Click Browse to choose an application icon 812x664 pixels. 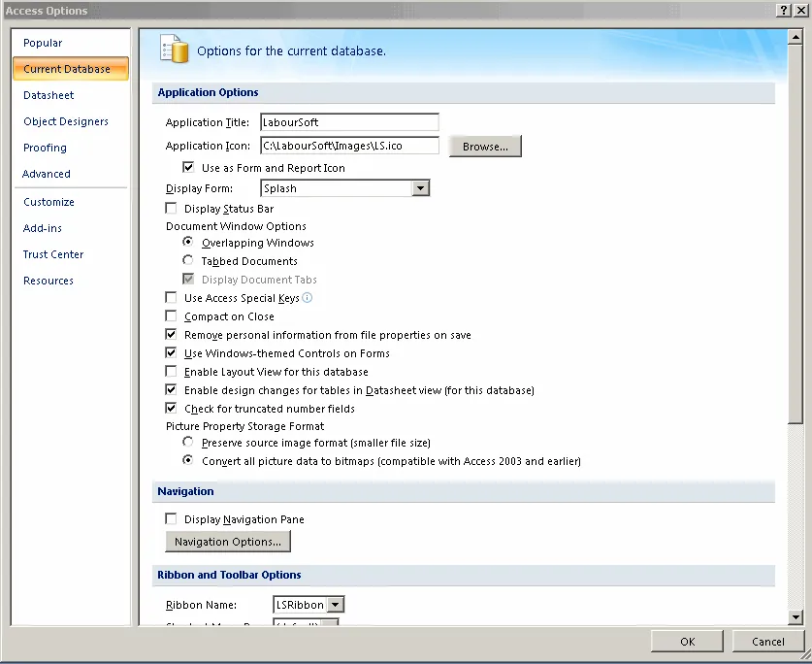tap(484, 145)
